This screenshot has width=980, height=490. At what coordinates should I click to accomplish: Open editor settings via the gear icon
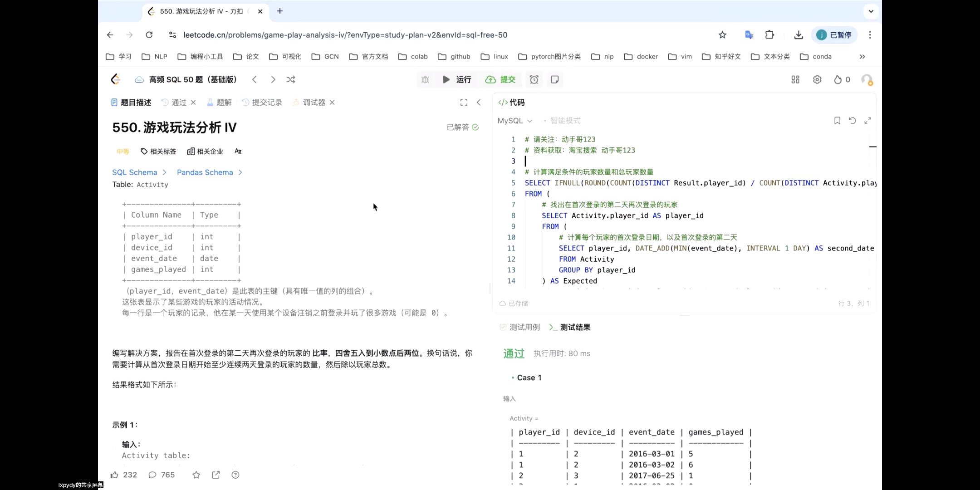coord(817,79)
